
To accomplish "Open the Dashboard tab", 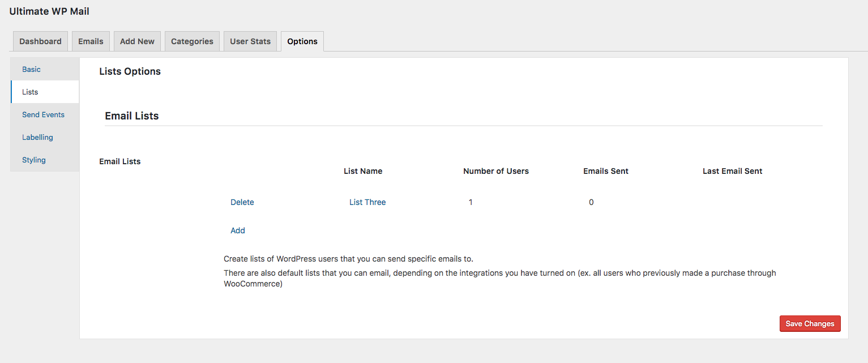I will point(40,41).
